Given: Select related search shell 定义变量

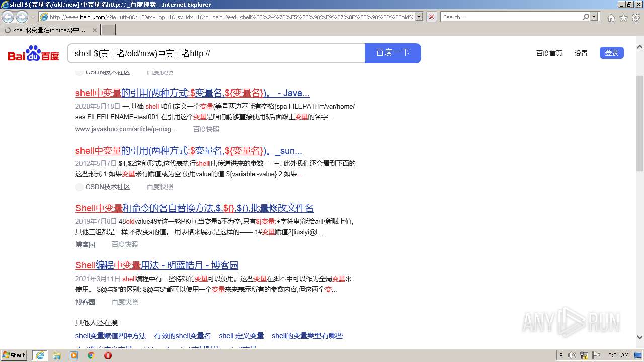Looking at the screenshot, I should pyautogui.click(x=242, y=336).
